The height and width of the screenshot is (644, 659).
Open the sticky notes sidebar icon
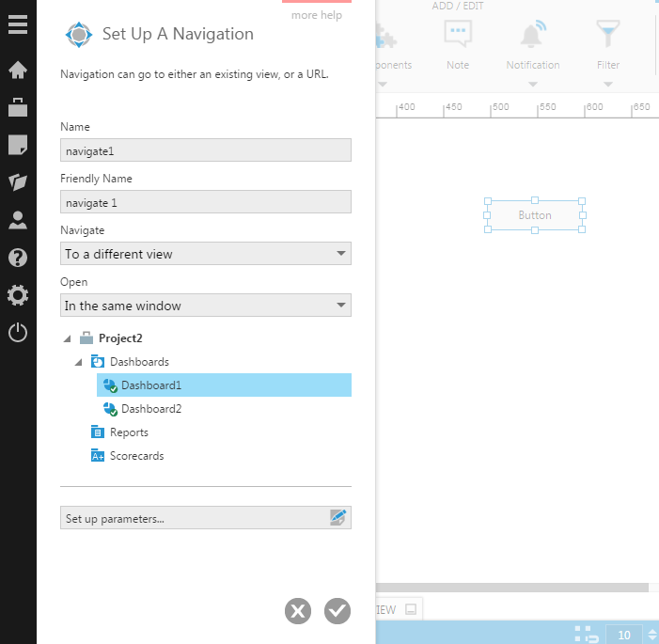click(18, 145)
